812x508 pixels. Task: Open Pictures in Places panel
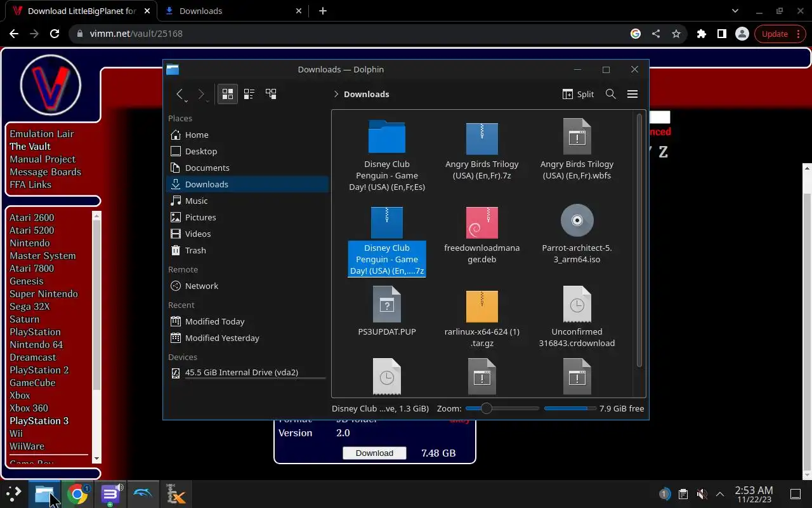[x=247, y=217]
